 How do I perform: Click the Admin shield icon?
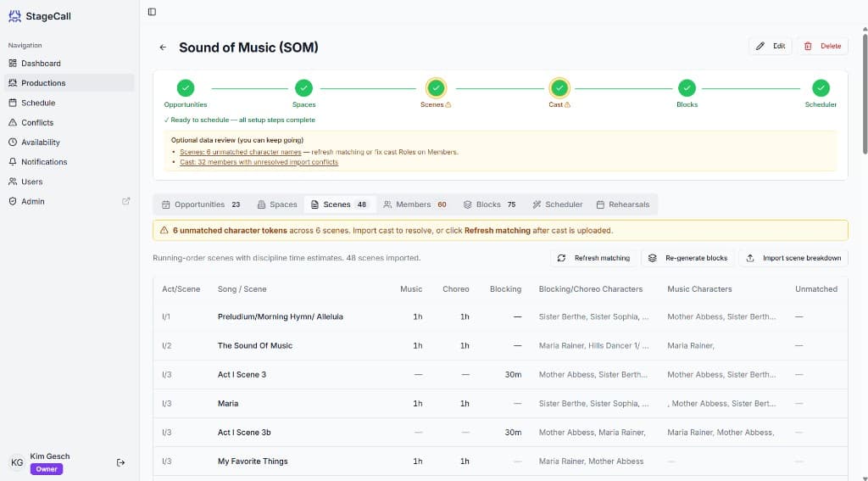click(13, 201)
